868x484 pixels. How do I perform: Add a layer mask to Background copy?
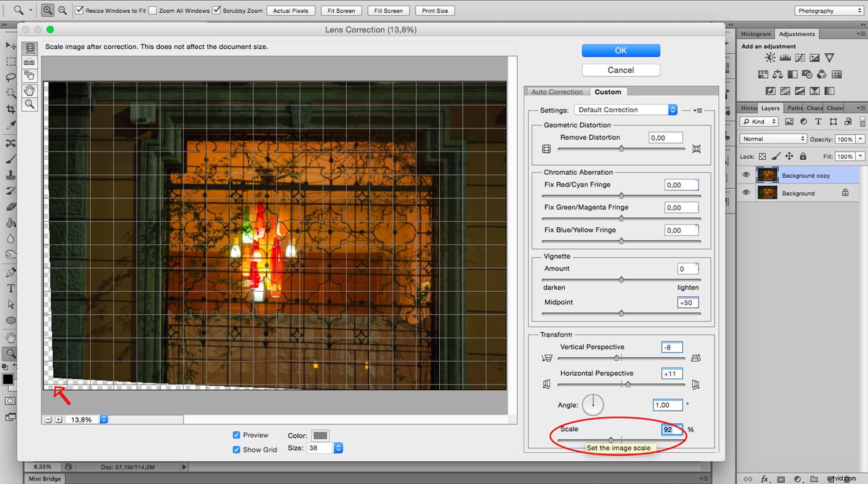[x=779, y=479]
